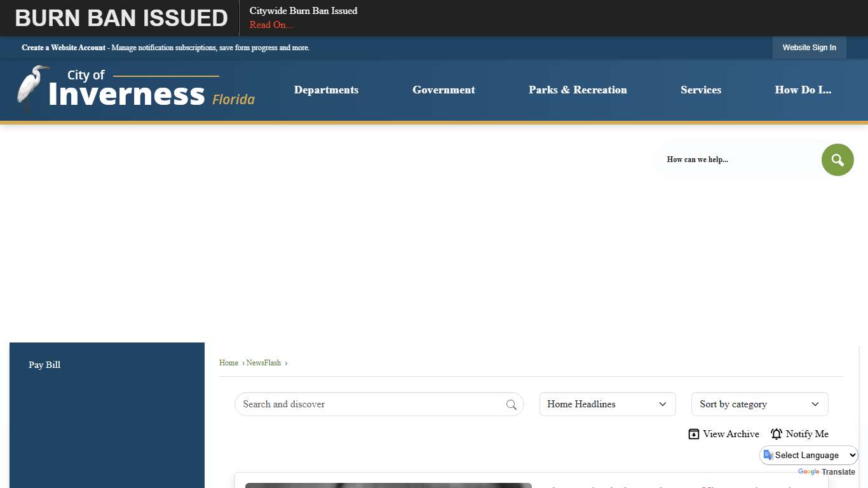Click the Google Translate logo
This screenshot has width=868, height=488.
point(808,472)
